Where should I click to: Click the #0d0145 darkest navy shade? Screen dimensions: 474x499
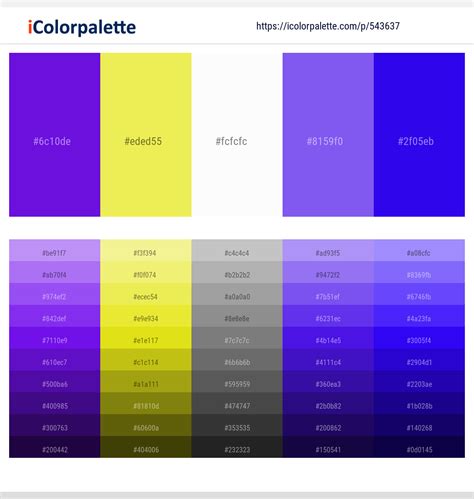[x=419, y=447]
